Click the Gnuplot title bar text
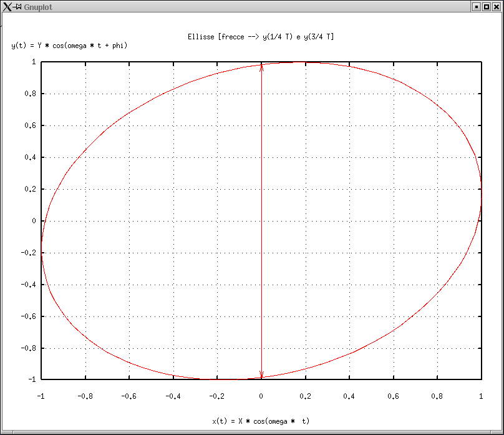The image size is (504, 435). [x=38, y=7]
